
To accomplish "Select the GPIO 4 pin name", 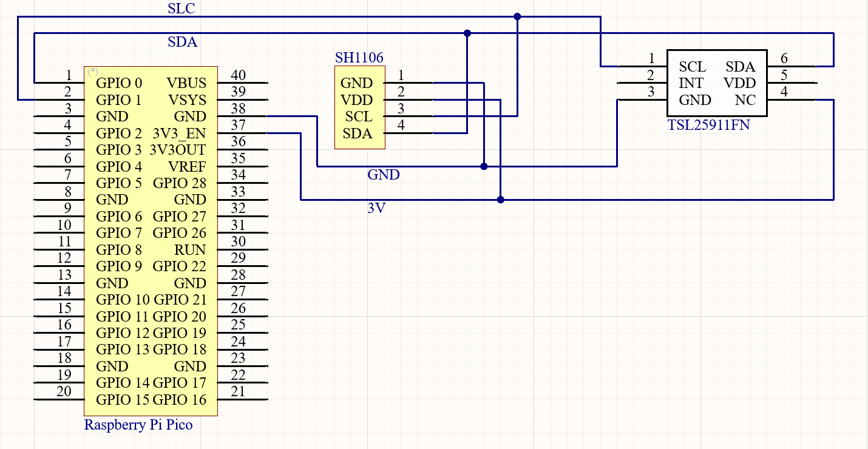I will pyautogui.click(x=119, y=167).
